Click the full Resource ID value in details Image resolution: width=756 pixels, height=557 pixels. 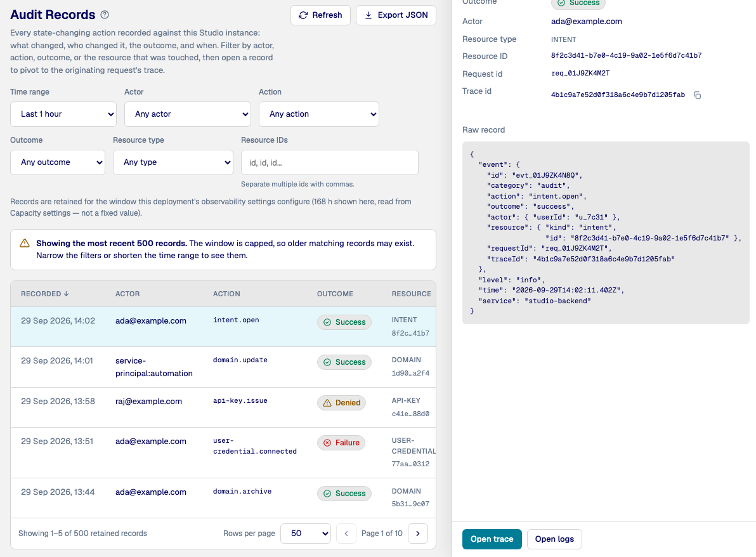pos(627,55)
